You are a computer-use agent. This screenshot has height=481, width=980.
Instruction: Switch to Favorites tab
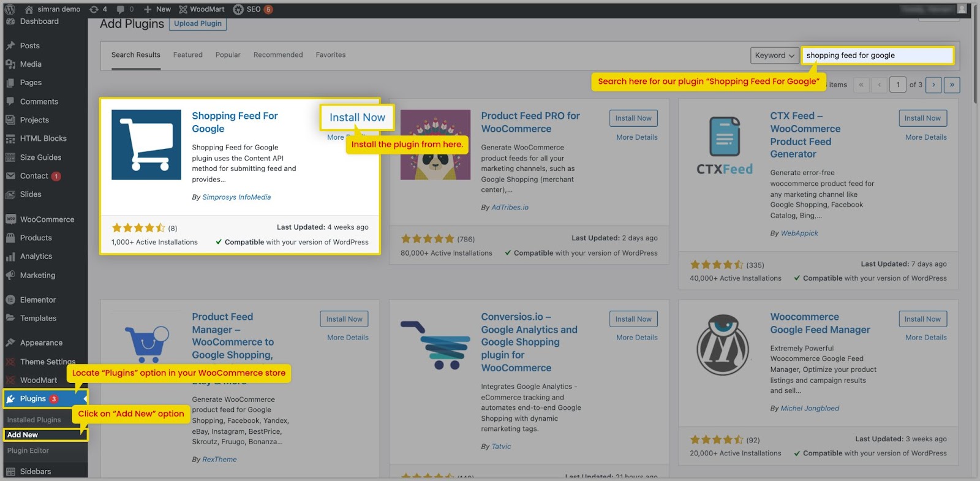(x=331, y=55)
